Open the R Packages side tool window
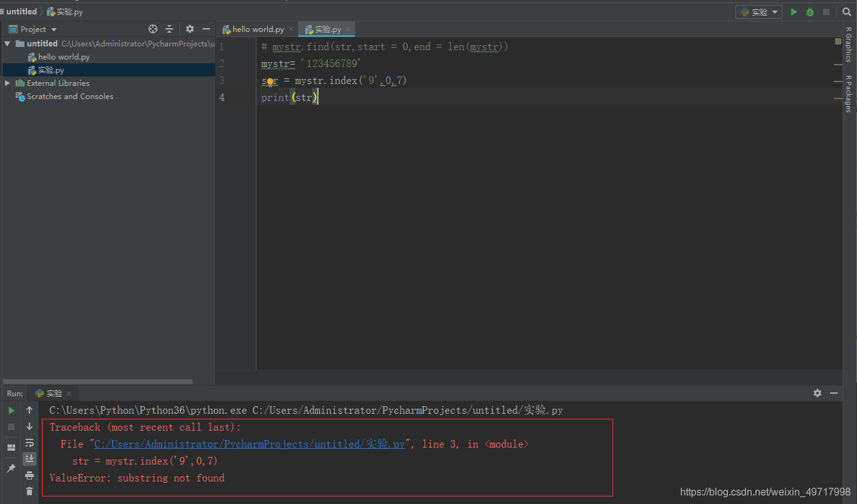 click(x=849, y=93)
